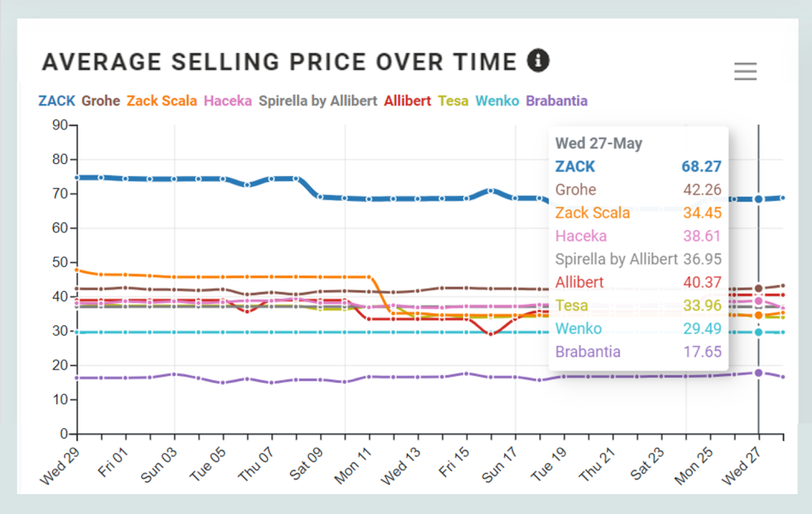812x514 pixels.
Task: Click the Wenko data point on Wed 27
Action: 759,332
